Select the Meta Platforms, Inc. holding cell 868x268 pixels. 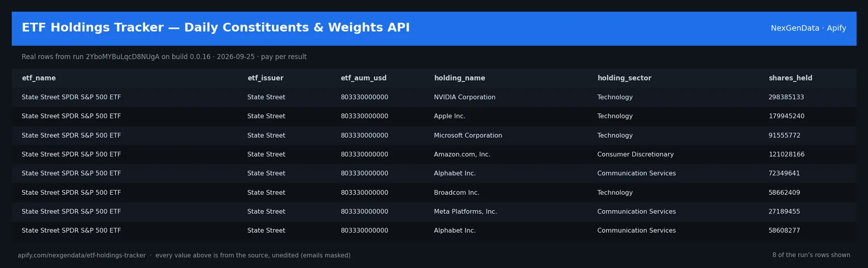point(465,212)
